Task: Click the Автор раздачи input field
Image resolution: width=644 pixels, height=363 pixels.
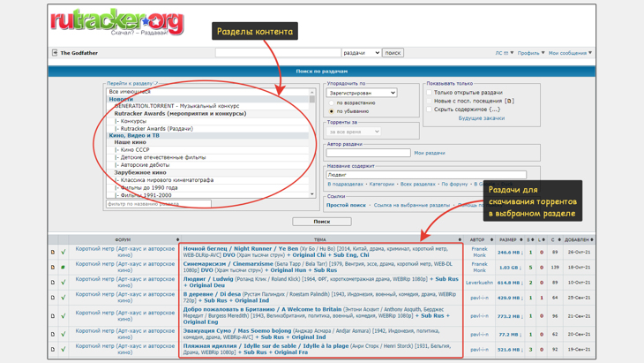Action: coord(369,153)
